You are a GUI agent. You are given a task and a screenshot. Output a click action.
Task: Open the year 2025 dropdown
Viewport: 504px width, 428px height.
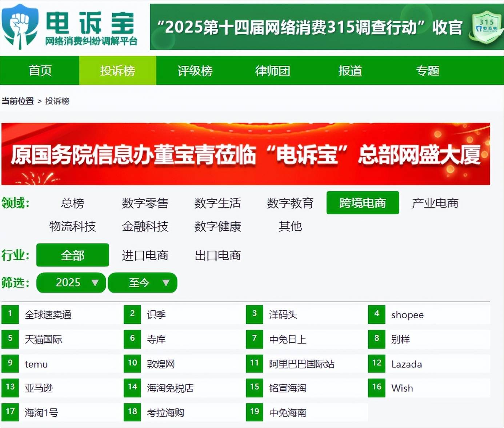pos(71,283)
